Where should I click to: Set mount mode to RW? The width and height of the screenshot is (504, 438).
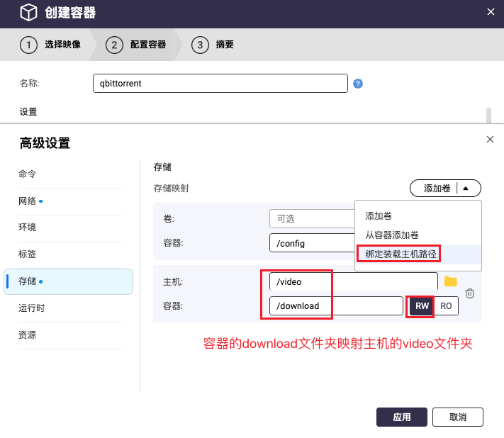pos(422,306)
